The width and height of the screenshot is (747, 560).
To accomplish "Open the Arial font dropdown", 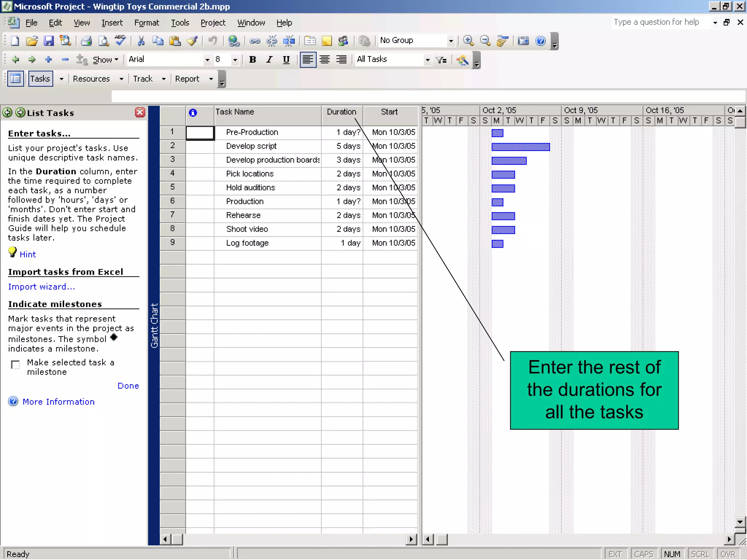I will [x=207, y=60].
